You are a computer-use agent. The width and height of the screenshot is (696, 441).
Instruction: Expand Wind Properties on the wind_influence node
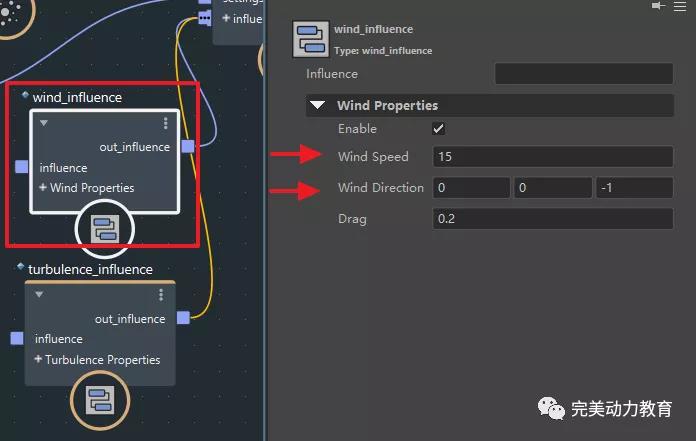pos(44,188)
